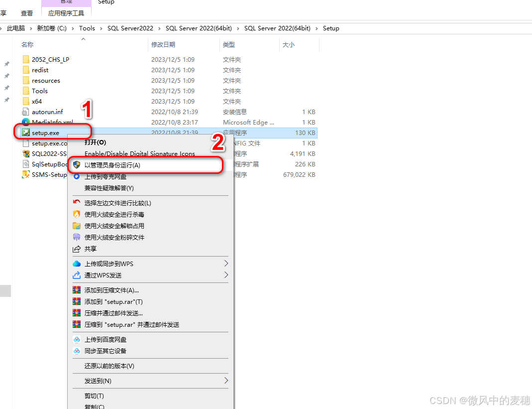Open breadcrumb chevron after Tools
Viewport: 532px width, 409px height.
[x=101, y=28]
